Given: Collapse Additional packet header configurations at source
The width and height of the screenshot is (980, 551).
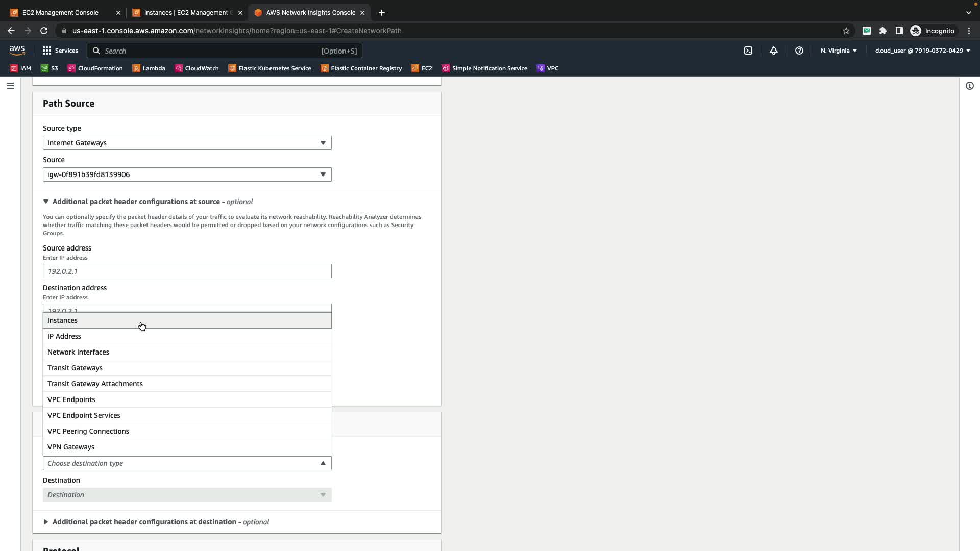Looking at the screenshot, I should point(136,202).
